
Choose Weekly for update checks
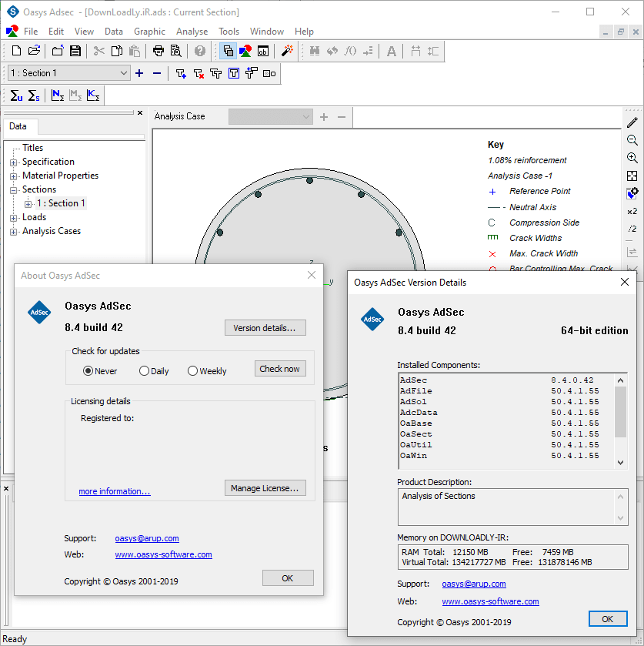coord(192,370)
